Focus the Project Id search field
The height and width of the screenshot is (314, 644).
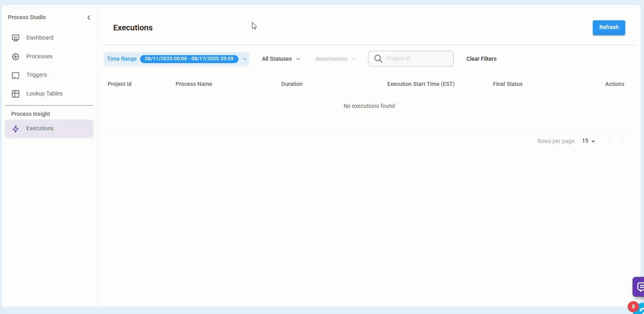point(411,59)
